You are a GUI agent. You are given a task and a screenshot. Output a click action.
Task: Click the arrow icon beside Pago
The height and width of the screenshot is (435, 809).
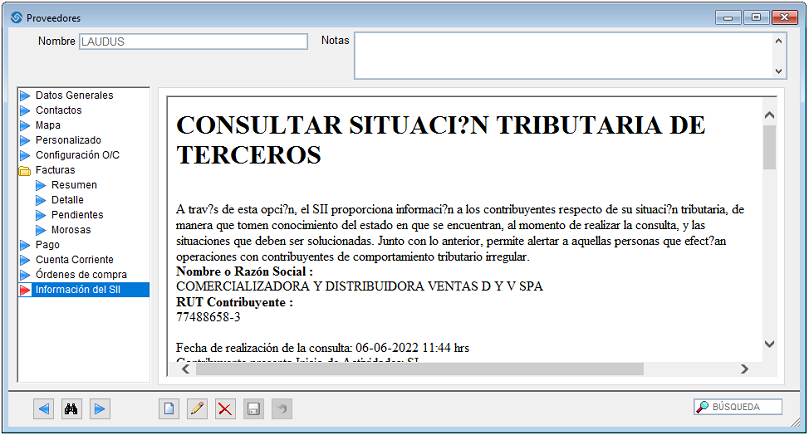point(25,245)
